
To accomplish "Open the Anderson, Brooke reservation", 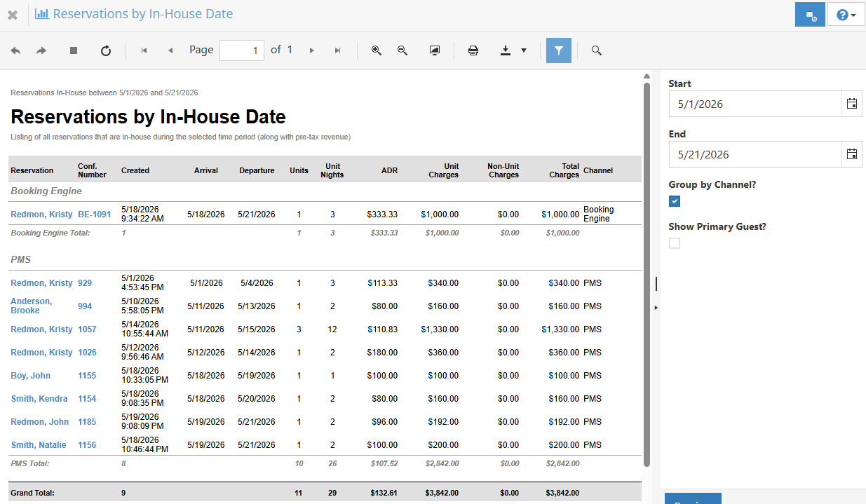I will [32, 306].
